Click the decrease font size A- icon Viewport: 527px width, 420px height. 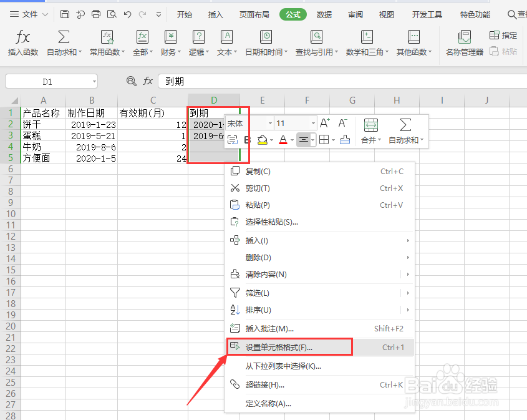343,123
